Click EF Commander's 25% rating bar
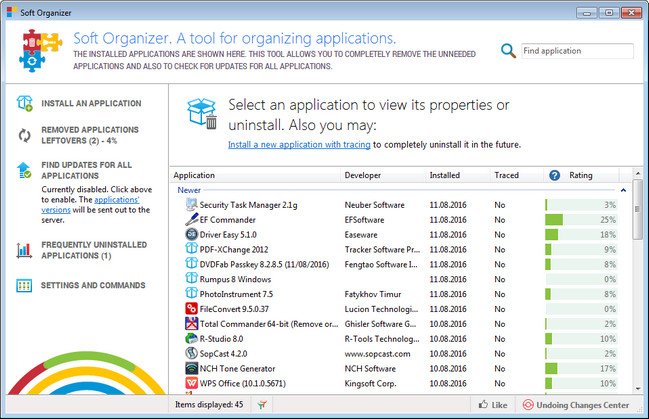The height and width of the screenshot is (419, 649). click(581, 220)
